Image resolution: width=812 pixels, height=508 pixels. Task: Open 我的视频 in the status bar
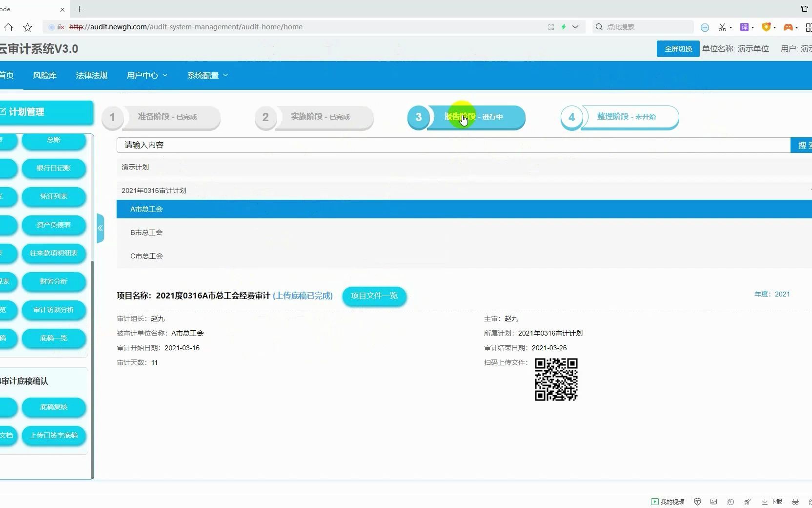(x=668, y=502)
